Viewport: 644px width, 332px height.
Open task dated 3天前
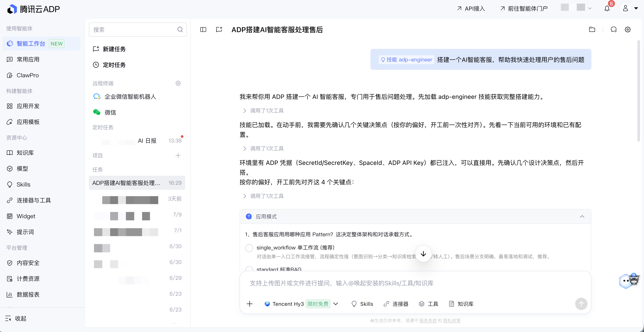(137, 199)
